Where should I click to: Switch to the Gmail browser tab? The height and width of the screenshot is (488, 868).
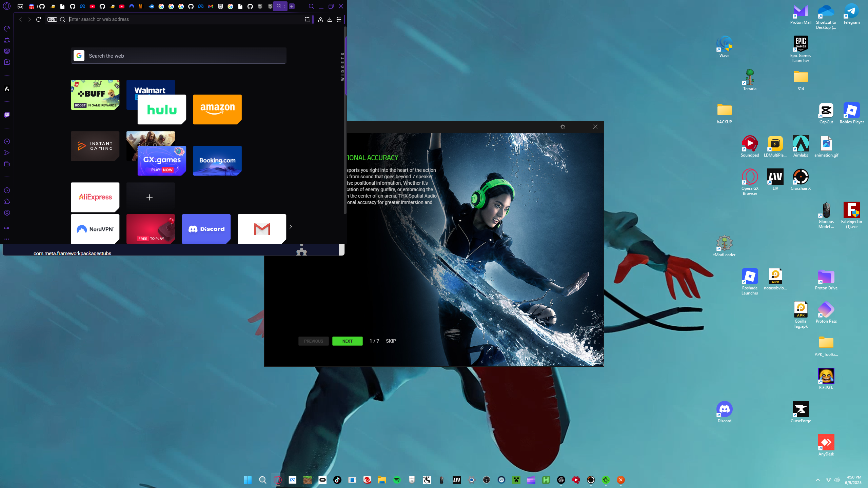(x=211, y=6)
